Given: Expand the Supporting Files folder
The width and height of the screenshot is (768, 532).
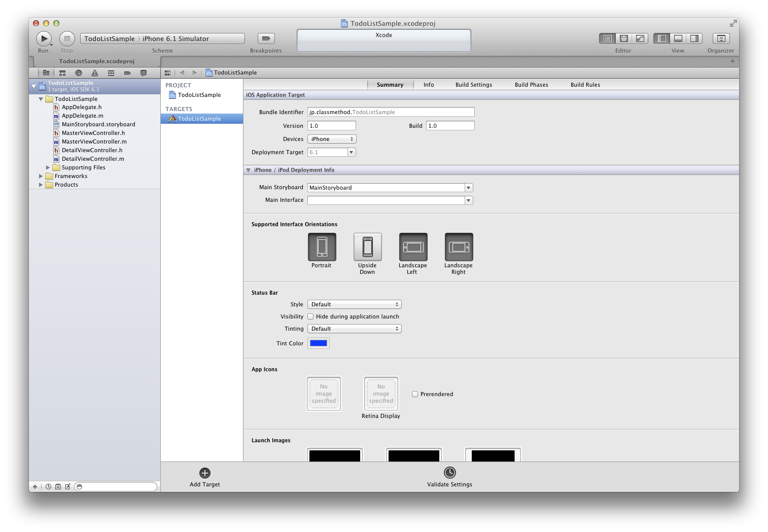Looking at the screenshot, I should (48, 167).
